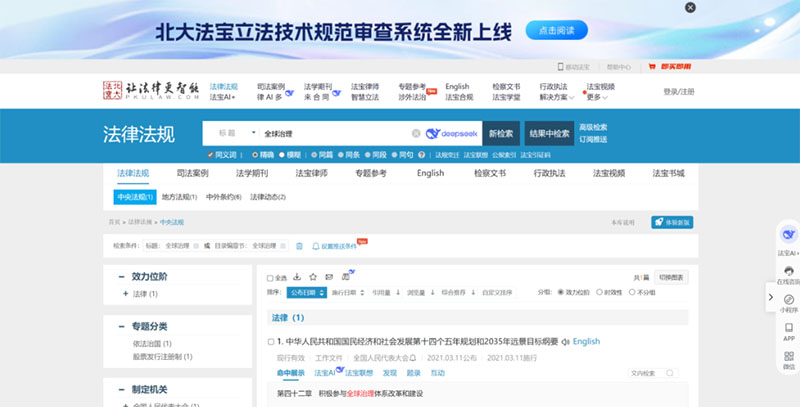Check the 全选 select-all checkbox

point(270,277)
